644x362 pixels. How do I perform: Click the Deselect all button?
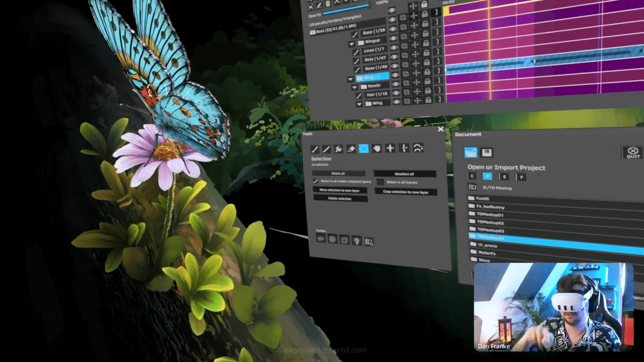coord(405,174)
